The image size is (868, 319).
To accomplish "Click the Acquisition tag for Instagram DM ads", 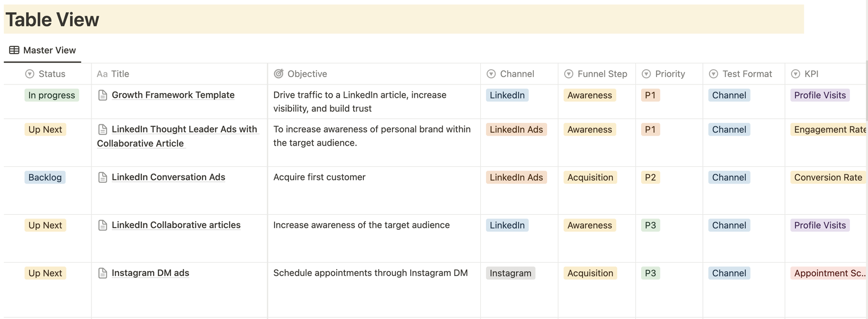I will pos(590,273).
